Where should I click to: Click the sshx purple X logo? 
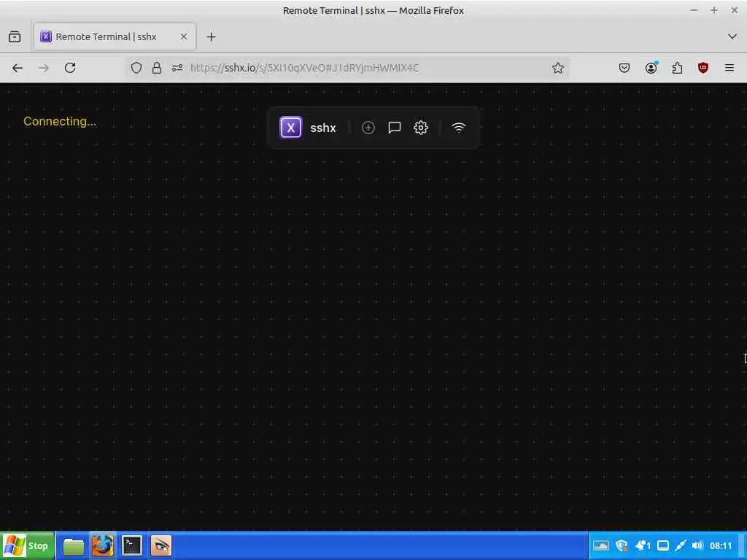(290, 128)
